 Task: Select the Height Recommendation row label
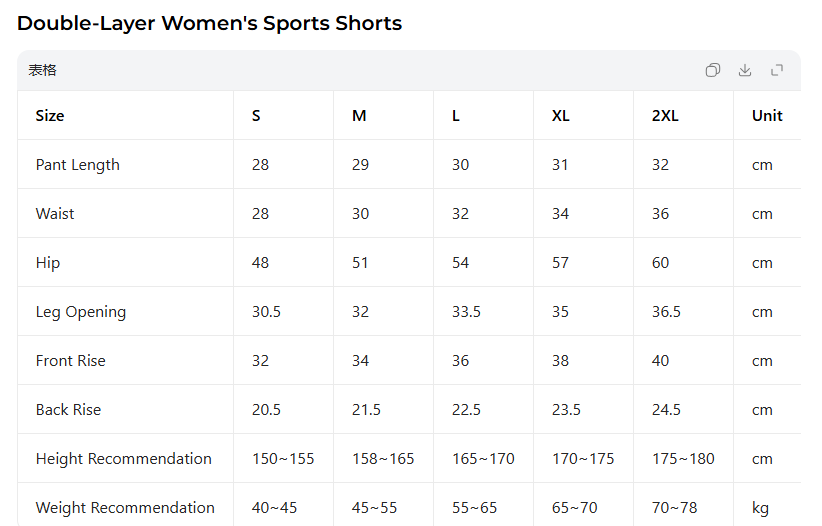[124, 459]
